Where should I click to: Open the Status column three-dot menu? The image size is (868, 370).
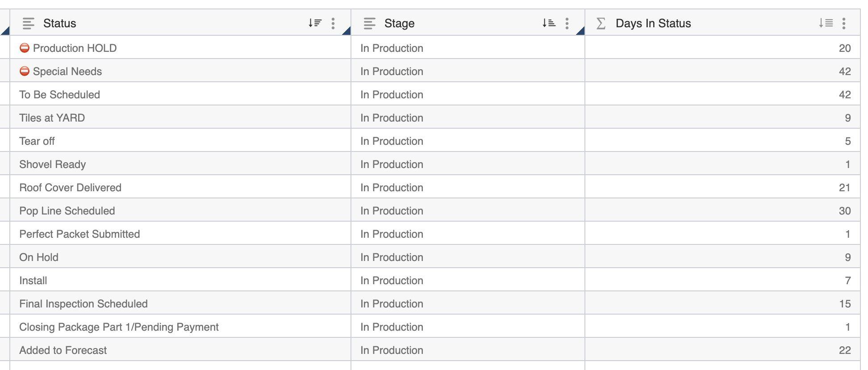[333, 23]
